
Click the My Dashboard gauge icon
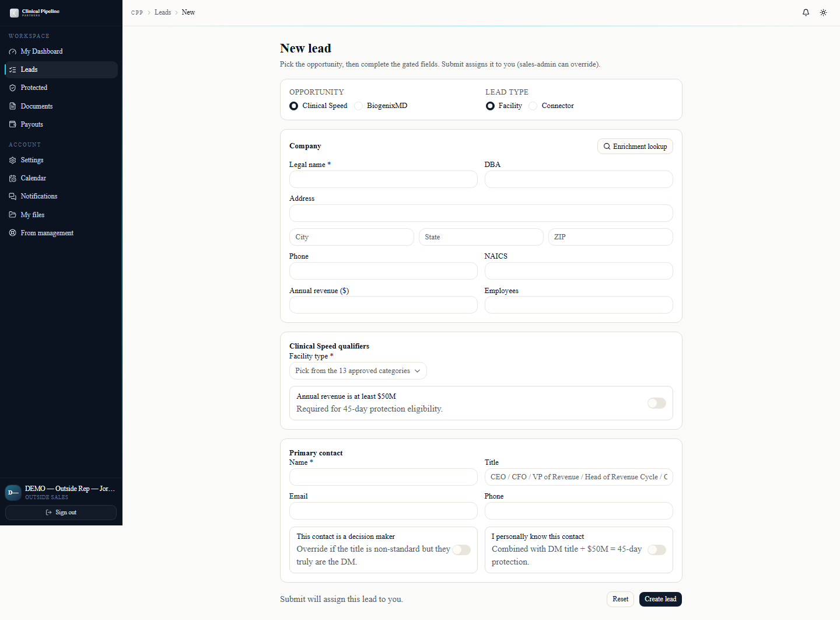pyautogui.click(x=13, y=51)
